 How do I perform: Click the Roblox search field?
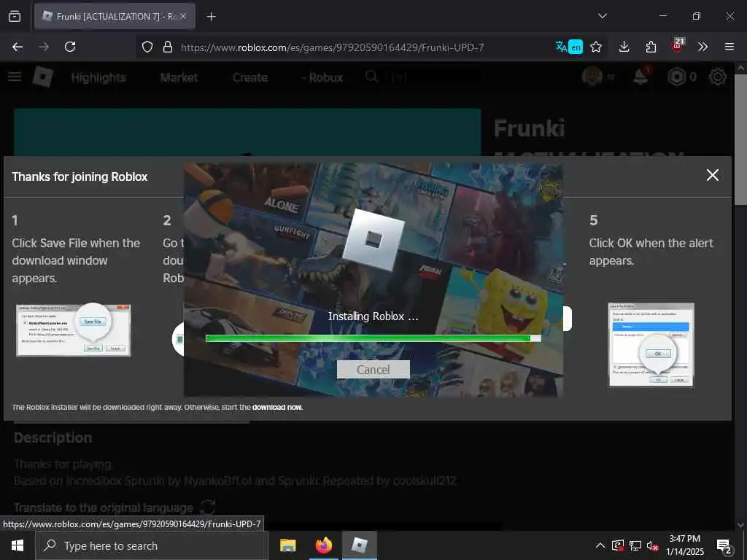click(422, 77)
